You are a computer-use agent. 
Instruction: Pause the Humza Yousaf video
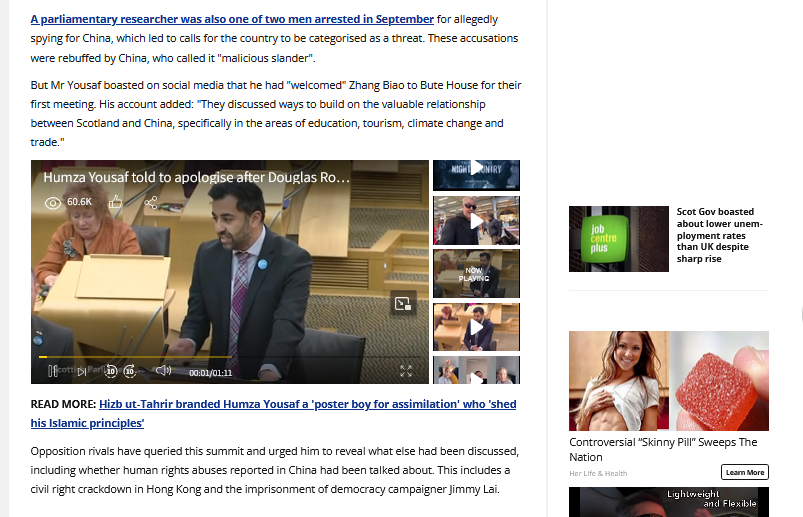click(52, 371)
